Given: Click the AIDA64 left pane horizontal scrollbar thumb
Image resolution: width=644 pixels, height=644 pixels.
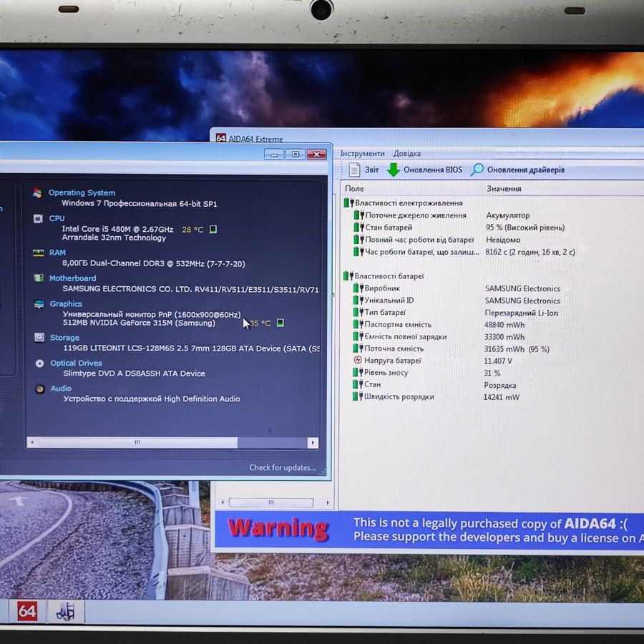Looking at the screenshot, I should pyautogui.click(x=271, y=502).
